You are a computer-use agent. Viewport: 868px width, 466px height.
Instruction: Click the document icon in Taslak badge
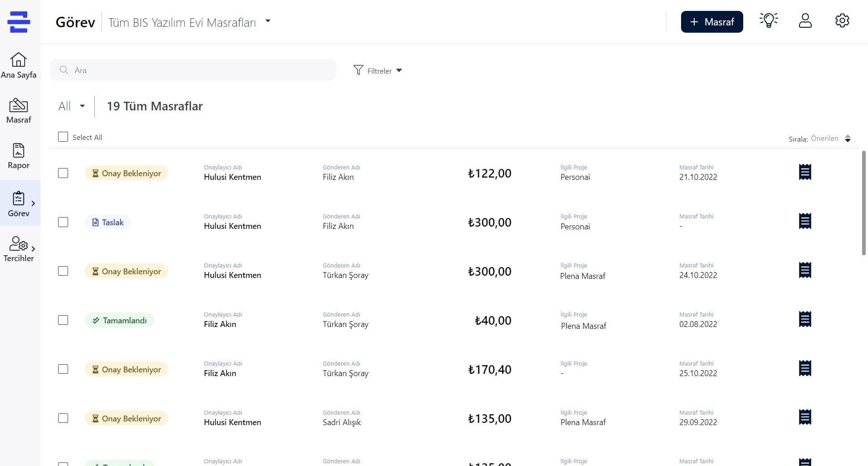point(95,222)
